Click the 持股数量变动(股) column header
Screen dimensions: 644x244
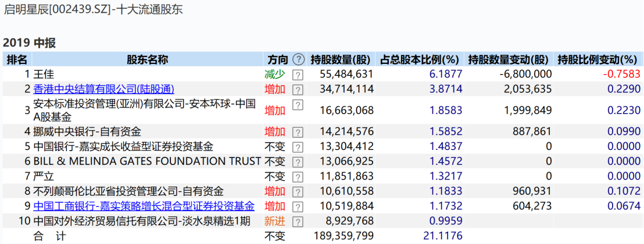point(509,59)
